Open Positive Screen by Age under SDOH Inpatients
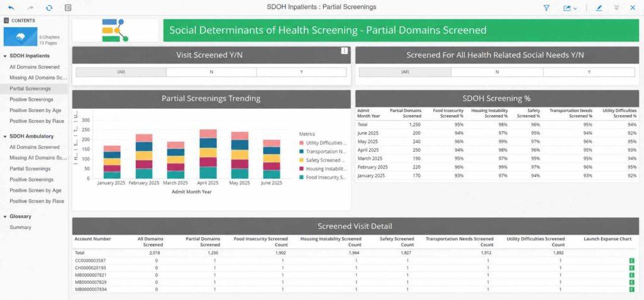This screenshot has height=300, width=644. (35, 110)
